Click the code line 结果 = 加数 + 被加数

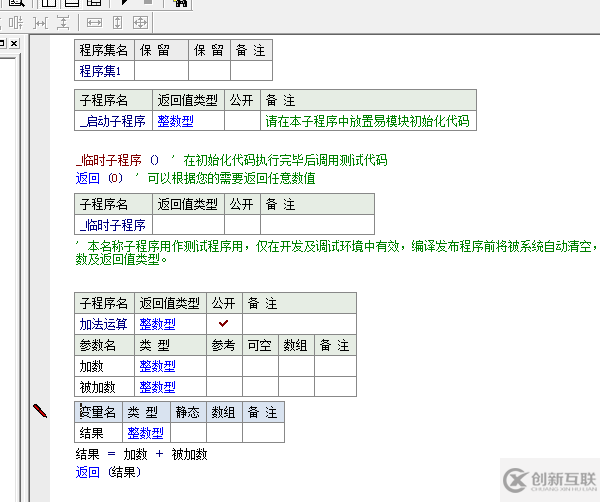[142, 454]
